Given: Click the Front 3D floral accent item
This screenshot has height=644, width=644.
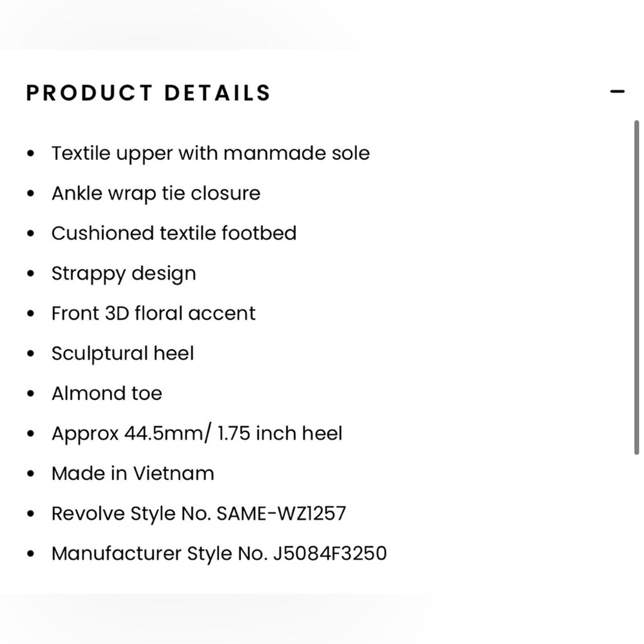Looking at the screenshot, I should point(154,313).
